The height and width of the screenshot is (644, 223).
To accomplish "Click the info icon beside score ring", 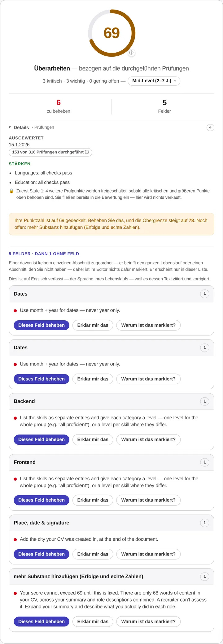I will click(x=131, y=53).
